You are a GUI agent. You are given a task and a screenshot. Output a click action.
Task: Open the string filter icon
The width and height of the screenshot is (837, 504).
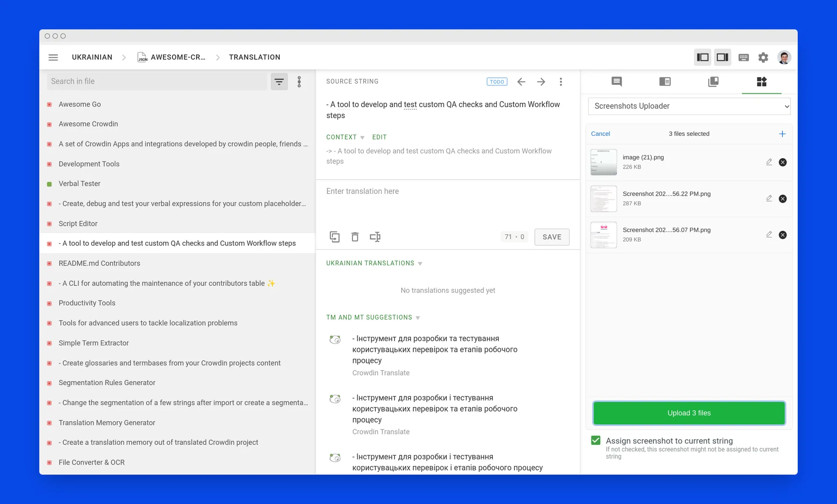pyautogui.click(x=279, y=81)
